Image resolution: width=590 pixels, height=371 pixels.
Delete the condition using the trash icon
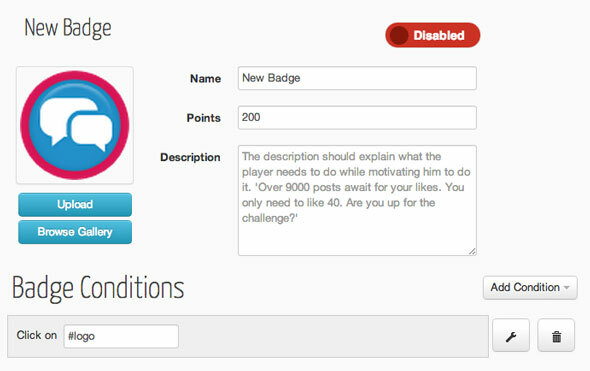pyautogui.click(x=556, y=336)
